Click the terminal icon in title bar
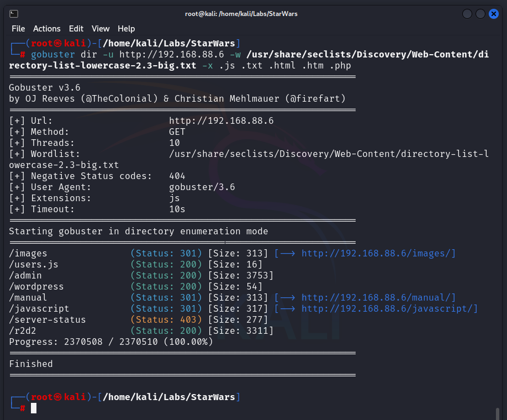507x420 pixels. (14, 14)
